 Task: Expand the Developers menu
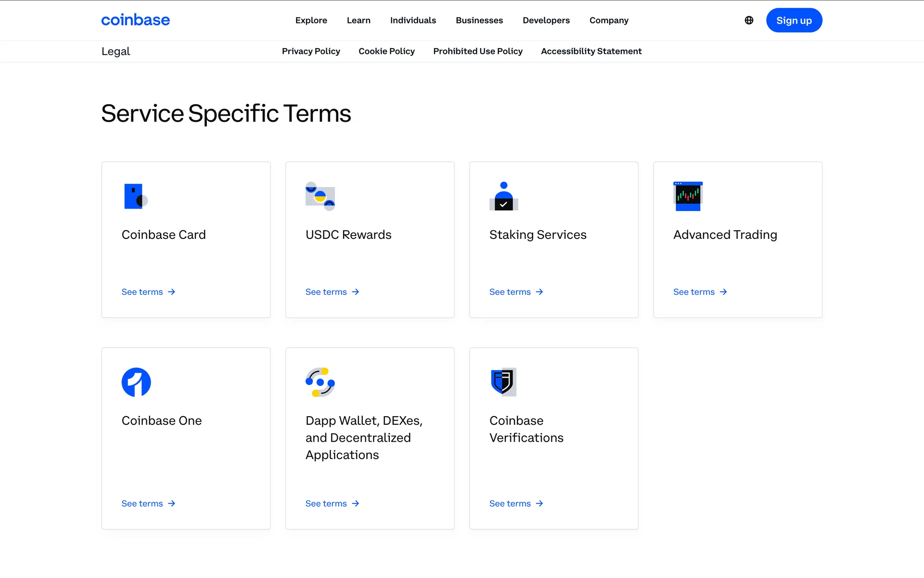(x=546, y=20)
